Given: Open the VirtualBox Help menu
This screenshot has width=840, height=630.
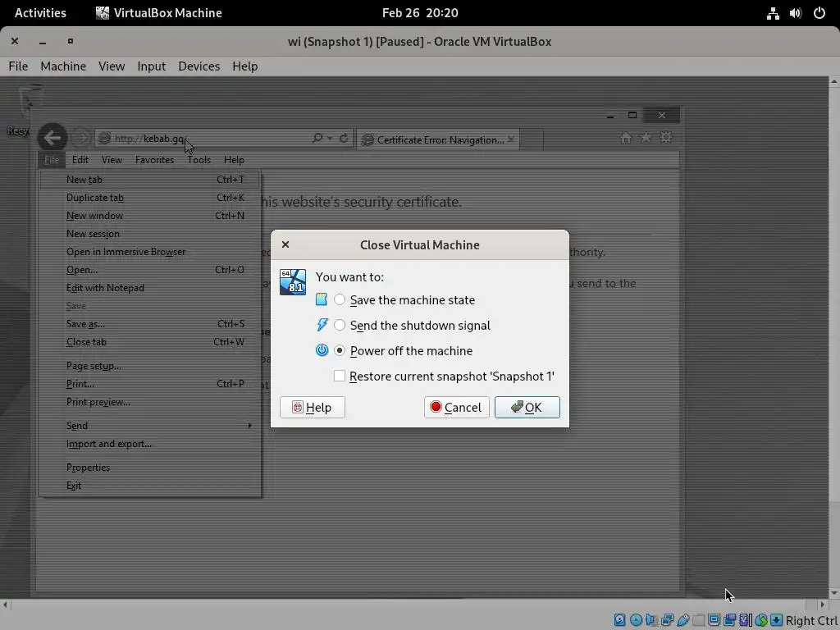Looking at the screenshot, I should [x=244, y=66].
